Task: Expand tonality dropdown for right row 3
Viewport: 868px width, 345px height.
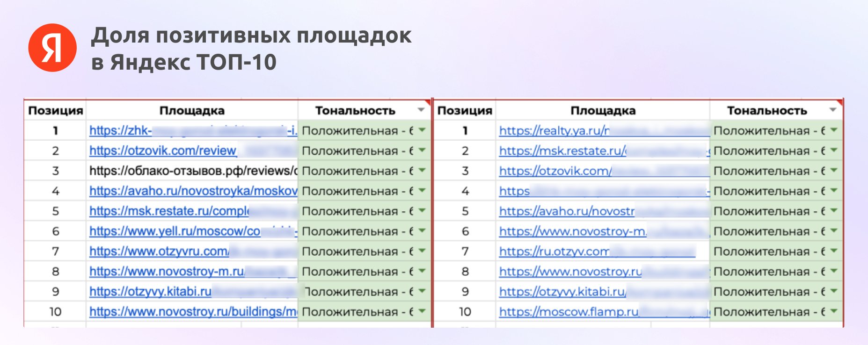Action: click(834, 171)
